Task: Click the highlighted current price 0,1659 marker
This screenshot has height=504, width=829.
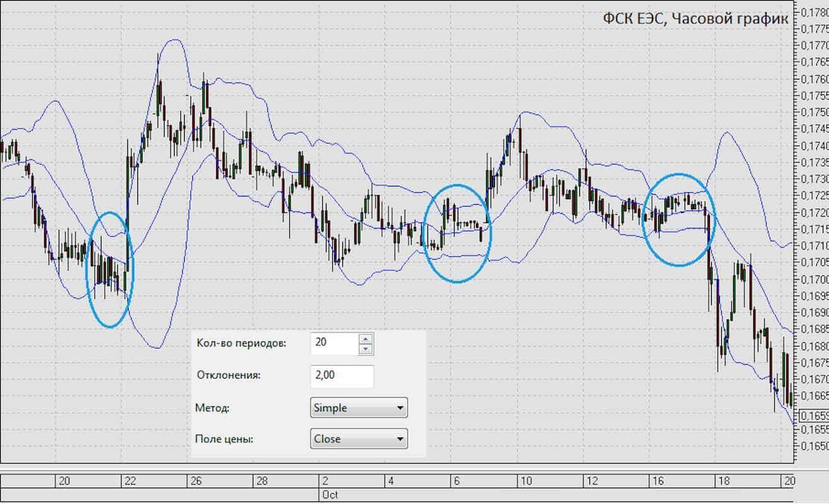Action: pyautogui.click(x=813, y=416)
